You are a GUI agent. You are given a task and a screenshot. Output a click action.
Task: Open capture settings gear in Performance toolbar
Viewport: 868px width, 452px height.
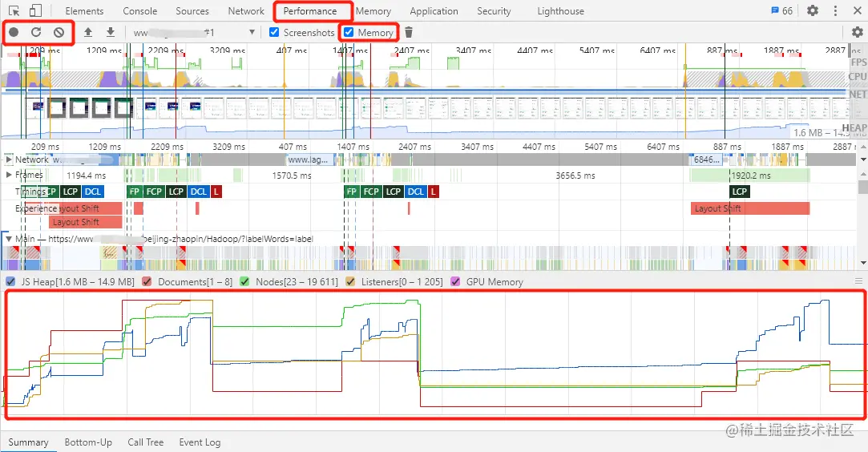tap(857, 32)
